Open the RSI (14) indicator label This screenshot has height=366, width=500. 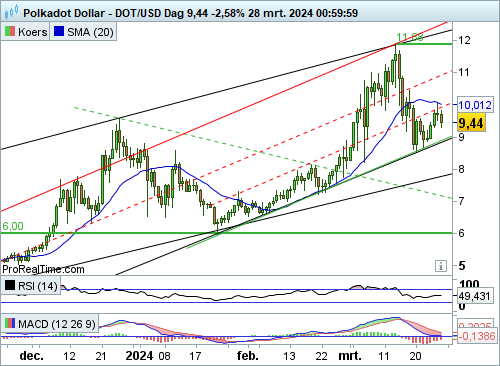click(x=31, y=286)
